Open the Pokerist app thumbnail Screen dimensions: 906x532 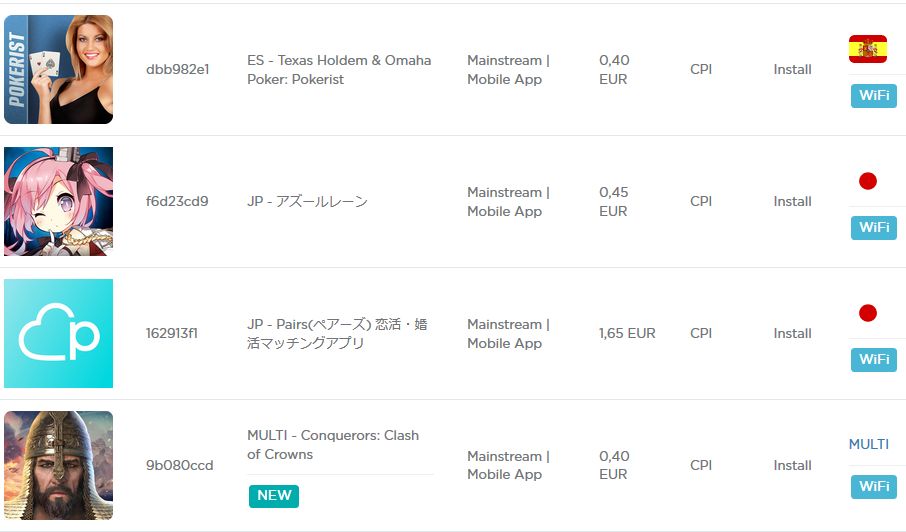[58, 69]
